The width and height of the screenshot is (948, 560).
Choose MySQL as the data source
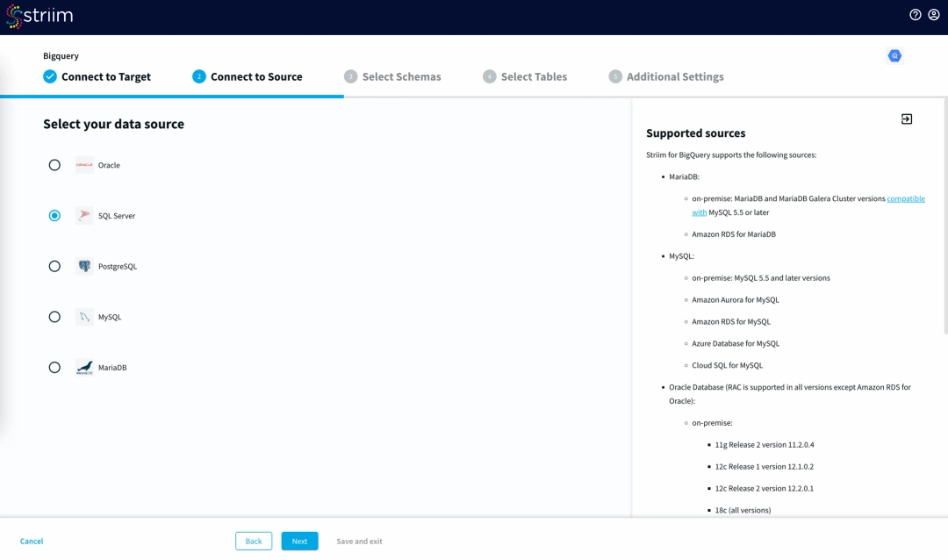[54, 316]
